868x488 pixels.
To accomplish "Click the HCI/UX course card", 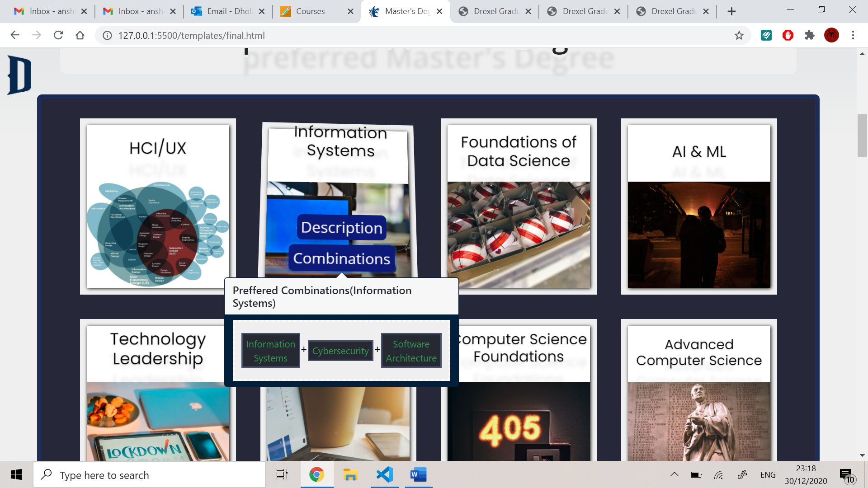I will coord(158,206).
